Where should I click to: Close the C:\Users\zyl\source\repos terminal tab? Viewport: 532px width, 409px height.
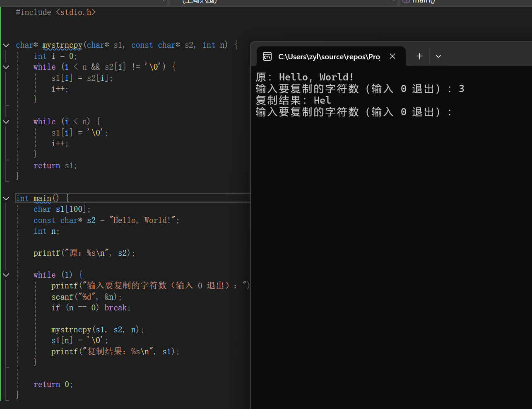(x=392, y=56)
